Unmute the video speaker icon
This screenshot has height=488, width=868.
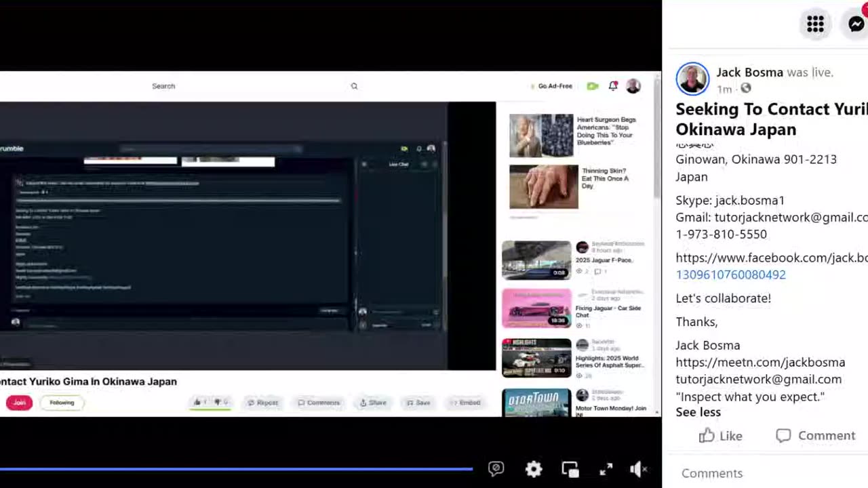[x=639, y=469]
